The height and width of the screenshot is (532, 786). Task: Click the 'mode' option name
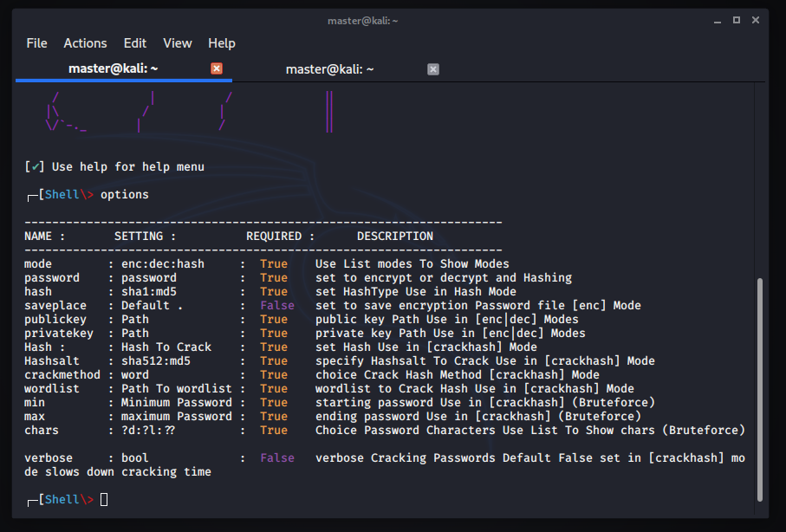pos(38,263)
